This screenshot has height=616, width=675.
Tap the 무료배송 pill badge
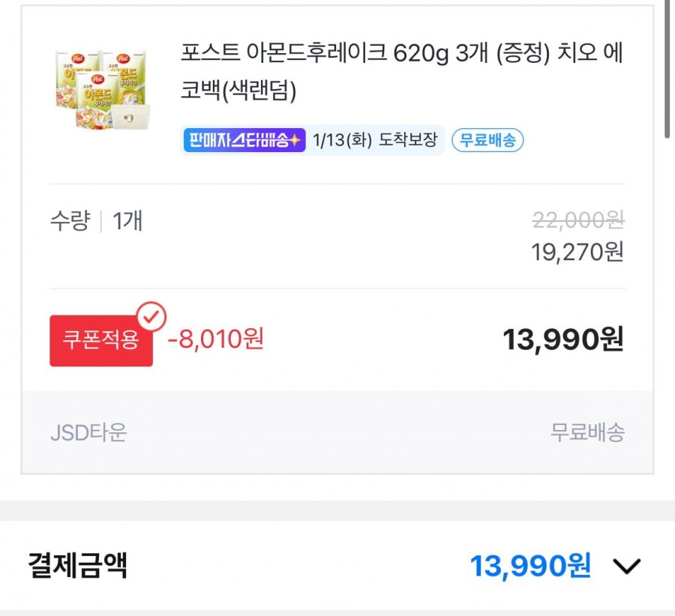coord(487,140)
